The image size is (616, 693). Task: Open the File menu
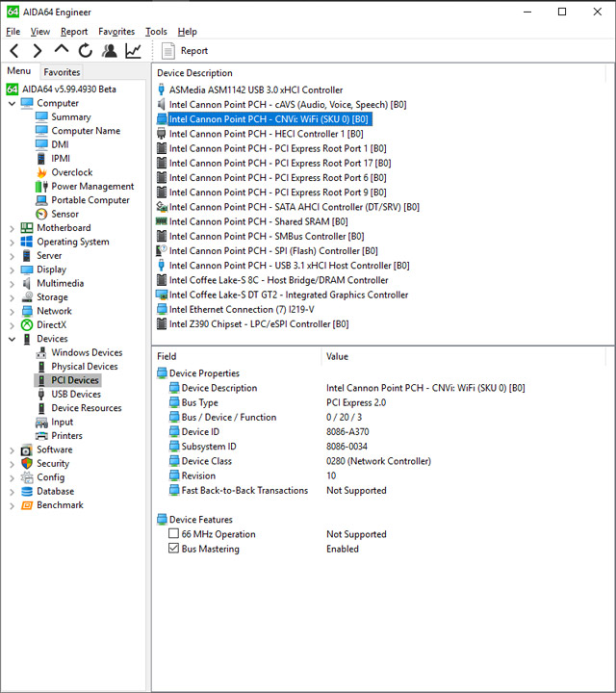click(13, 32)
